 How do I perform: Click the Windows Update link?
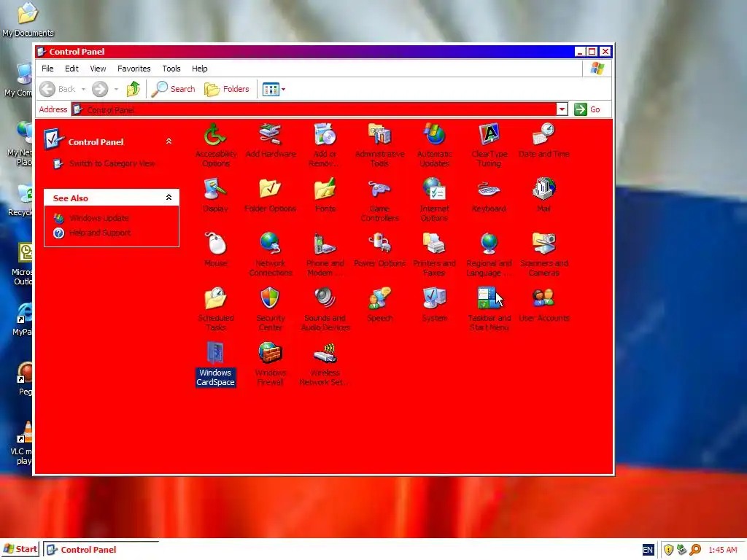[x=98, y=218]
